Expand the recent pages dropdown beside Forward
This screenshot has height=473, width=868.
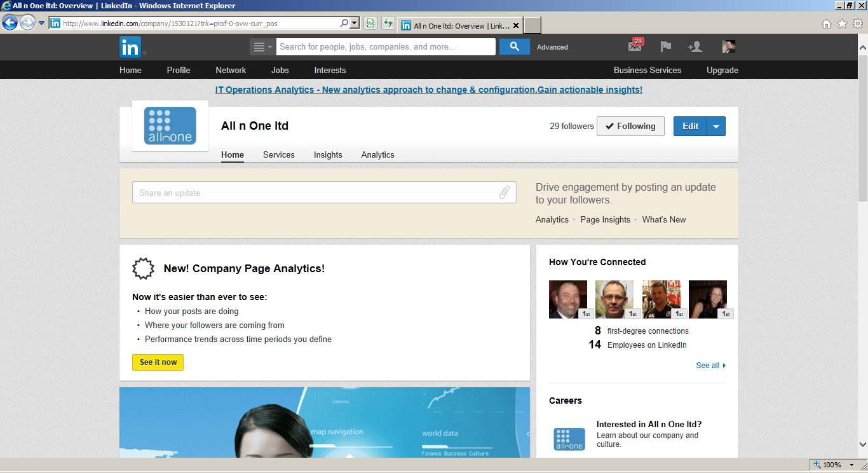pyautogui.click(x=42, y=24)
